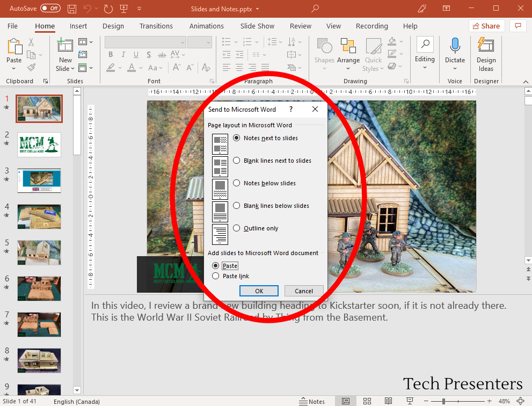Open the Shapes gallery
This screenshot has height=406, width=532.
324,54
